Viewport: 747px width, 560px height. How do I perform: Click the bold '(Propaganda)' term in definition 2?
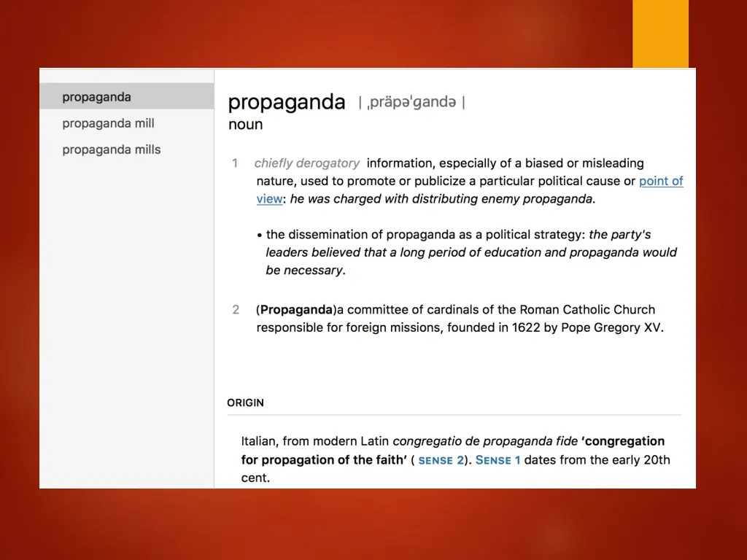click(296, 310)
